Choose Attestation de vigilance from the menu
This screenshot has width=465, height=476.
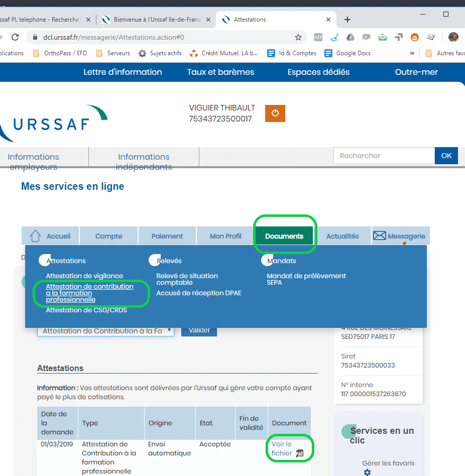point(84,276)
